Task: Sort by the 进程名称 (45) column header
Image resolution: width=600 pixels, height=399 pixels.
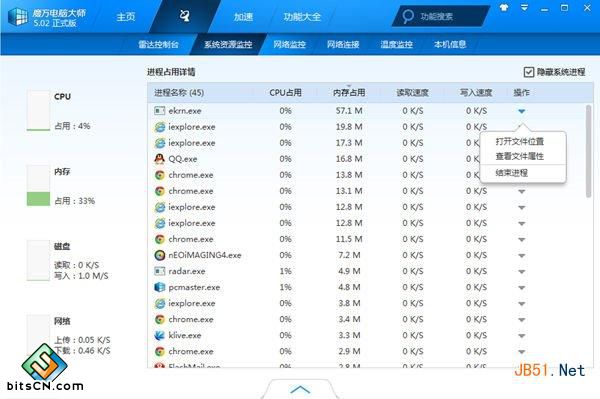Action: coord(179,93)
